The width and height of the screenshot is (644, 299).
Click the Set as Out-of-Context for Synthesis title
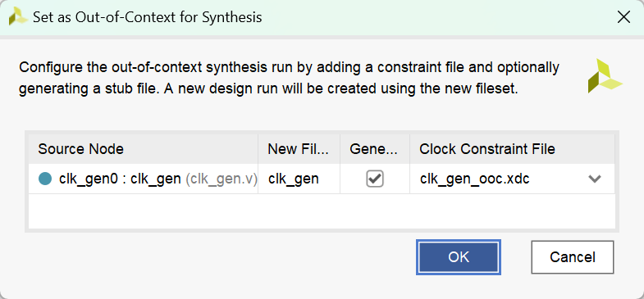[x=148, y=17]
